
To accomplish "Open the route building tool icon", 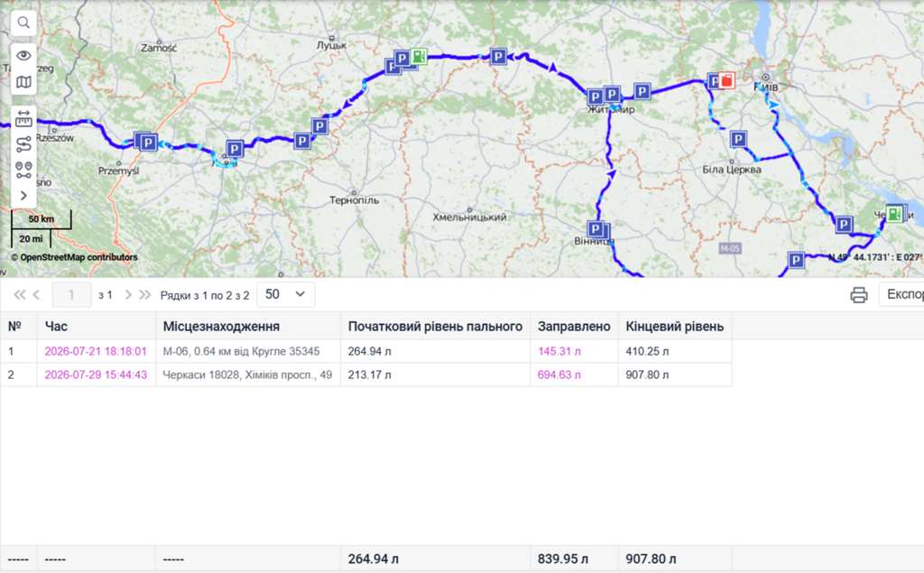I will [23, 144].
